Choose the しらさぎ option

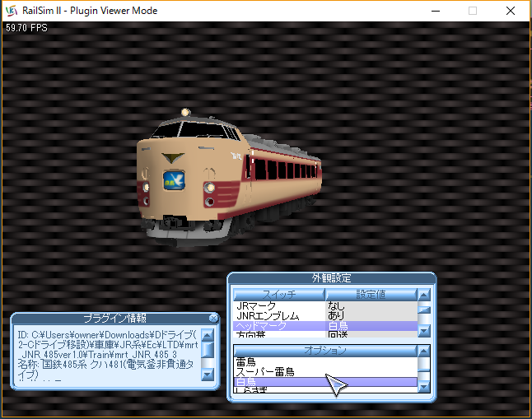coord(325,390)
